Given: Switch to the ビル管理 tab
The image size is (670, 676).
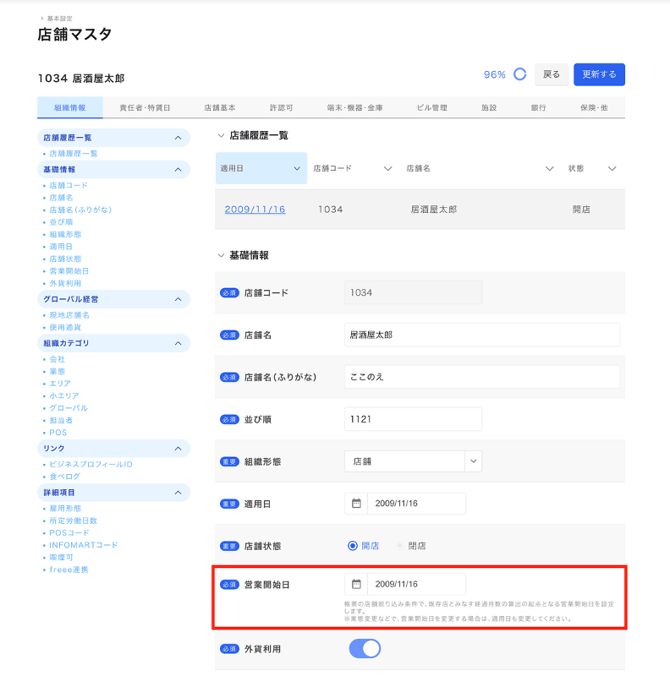Looking at the screenshot, I should [x=432, y=107].
